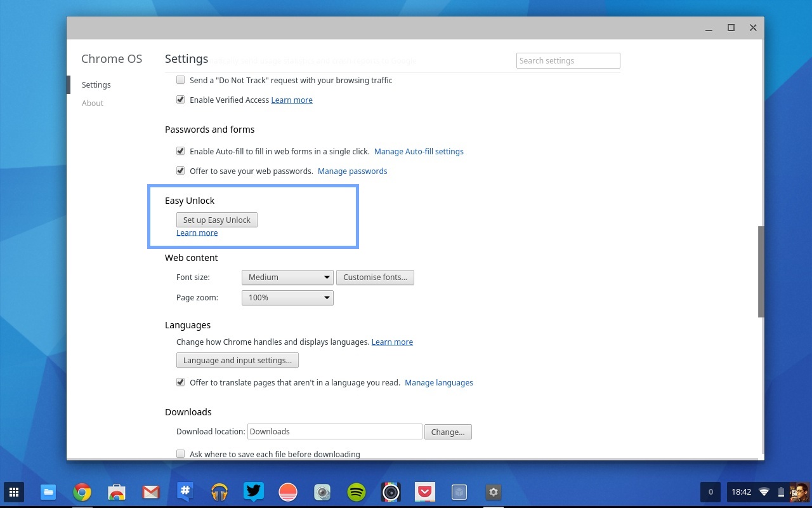The image size is (812, 508).
Task: Open the Pocket app icon
Action: (x=425, y=492)
